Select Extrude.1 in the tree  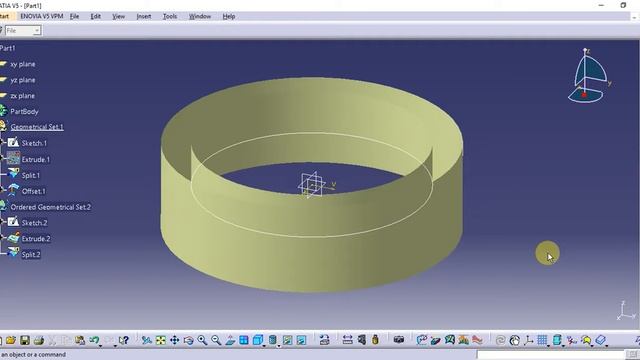coord(36,160)
